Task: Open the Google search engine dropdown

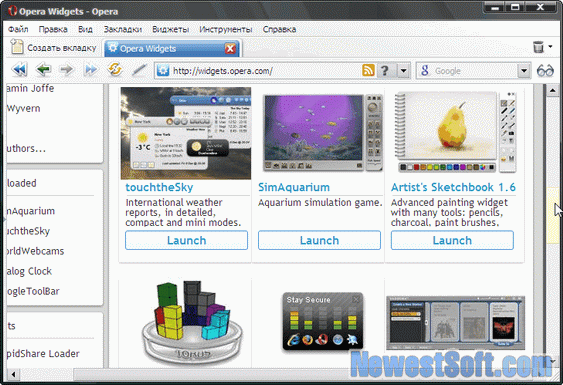Action: point(524,71)
